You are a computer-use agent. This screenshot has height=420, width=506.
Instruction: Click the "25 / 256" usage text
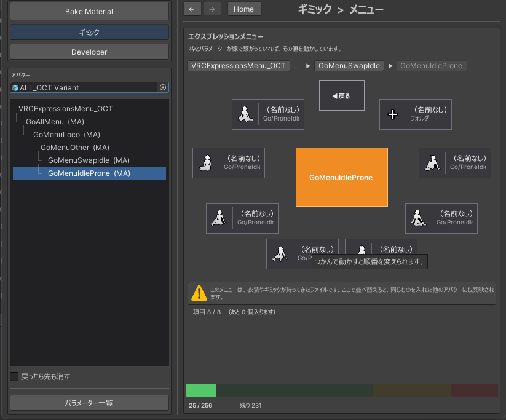[x=200, y=405]
